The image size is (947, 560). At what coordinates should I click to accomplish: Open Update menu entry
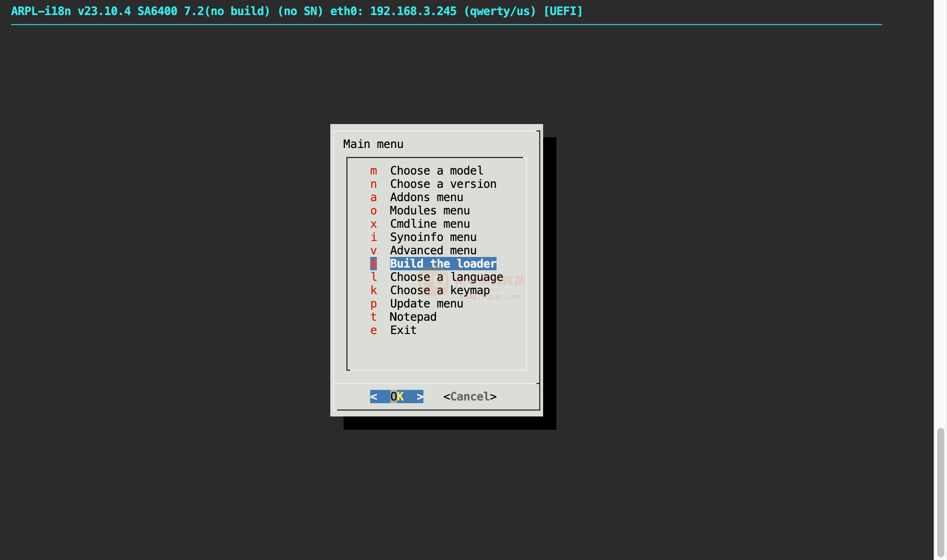(x=426, y=303)
